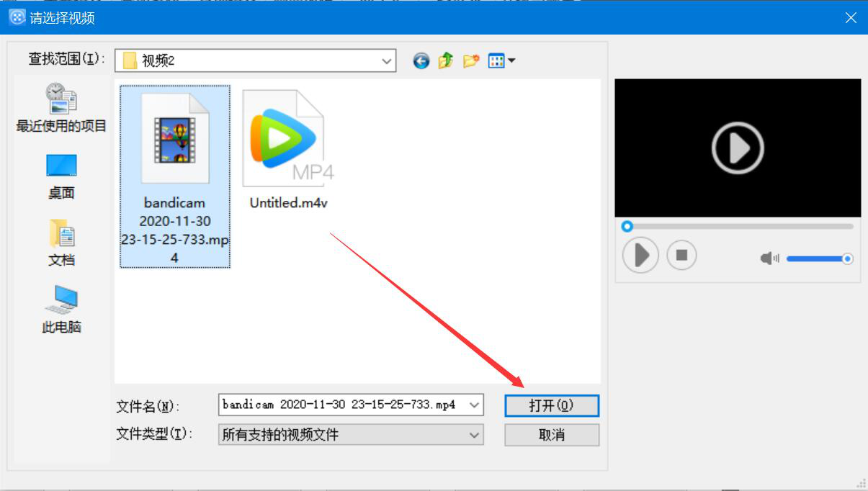Expand the 文件名 dropdown arrow
Viewport: 868px width, 491px height.
pos(474,405)
